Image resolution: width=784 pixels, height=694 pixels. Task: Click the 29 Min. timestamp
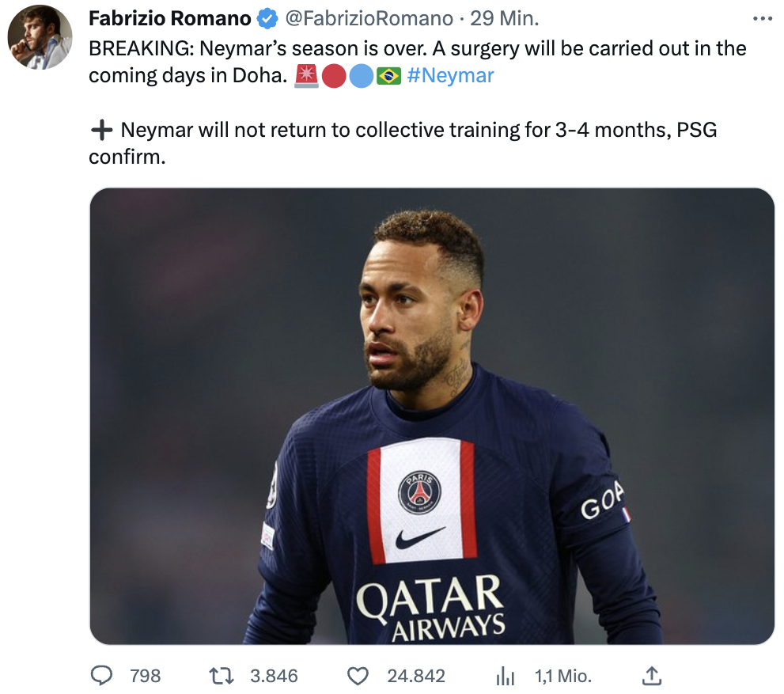point(505,18)
